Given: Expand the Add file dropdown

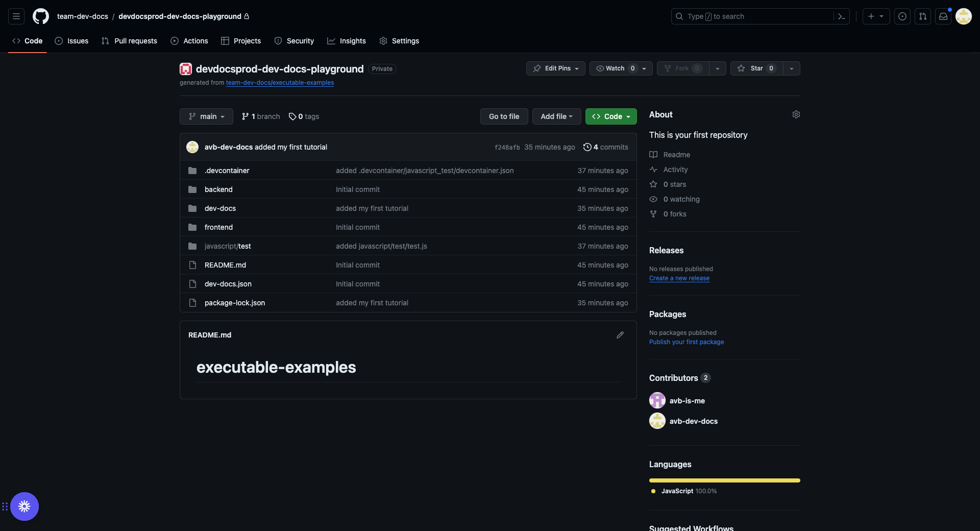Looking at the screenshot, I should coord(556,116).
